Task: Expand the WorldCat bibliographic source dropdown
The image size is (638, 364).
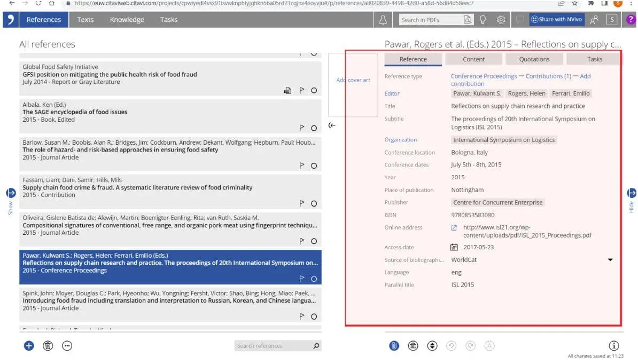Action: click(x=609, y=260)
